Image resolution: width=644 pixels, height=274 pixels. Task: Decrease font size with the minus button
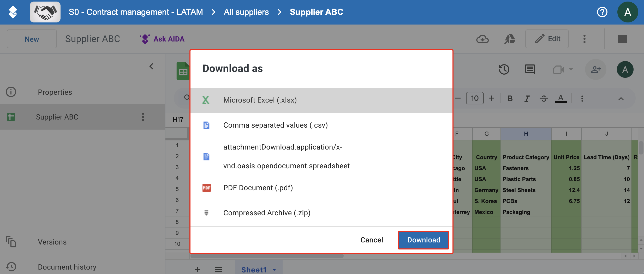pyautogui.click(x=458, y=98)
